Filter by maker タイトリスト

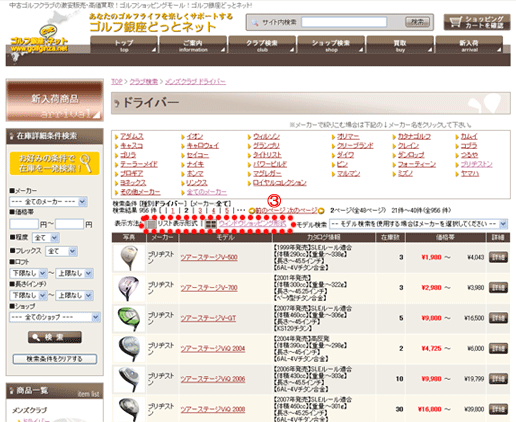(267, 155)
